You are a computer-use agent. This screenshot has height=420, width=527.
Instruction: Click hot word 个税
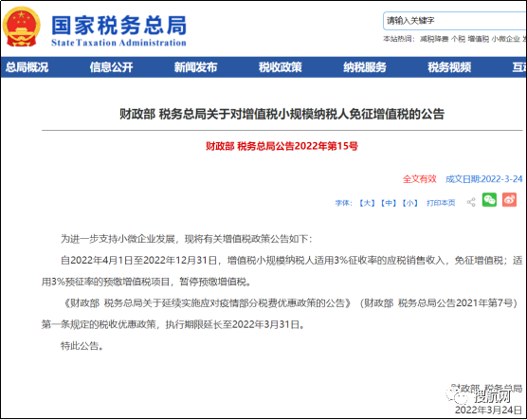[458, 39]
